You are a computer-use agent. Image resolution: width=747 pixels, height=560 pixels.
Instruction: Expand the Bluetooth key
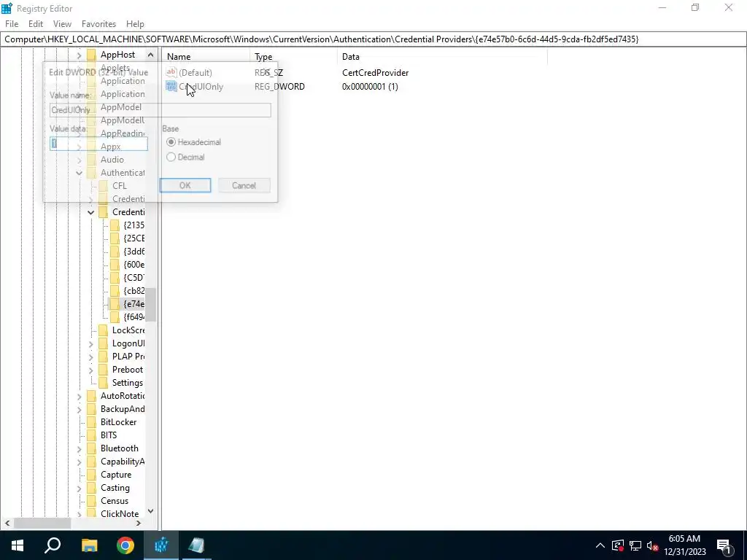(x=79, y=448)
